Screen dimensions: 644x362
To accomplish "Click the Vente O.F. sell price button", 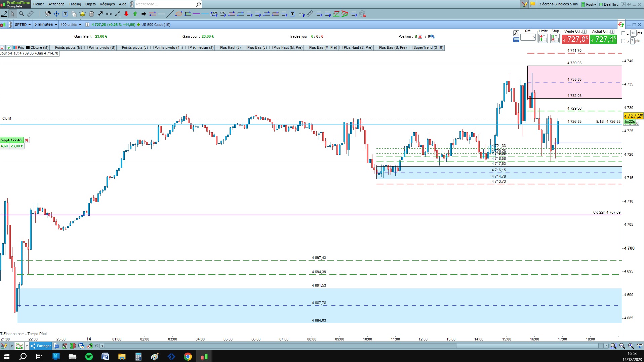I will point(575,39).
